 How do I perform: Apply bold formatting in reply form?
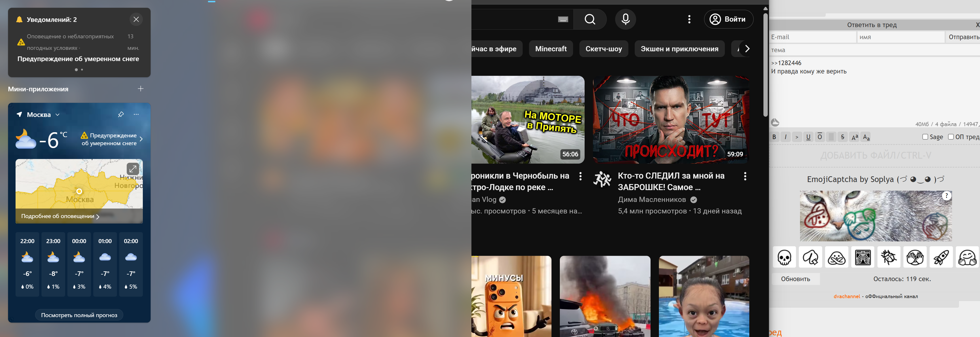click(x=774, y=137)
